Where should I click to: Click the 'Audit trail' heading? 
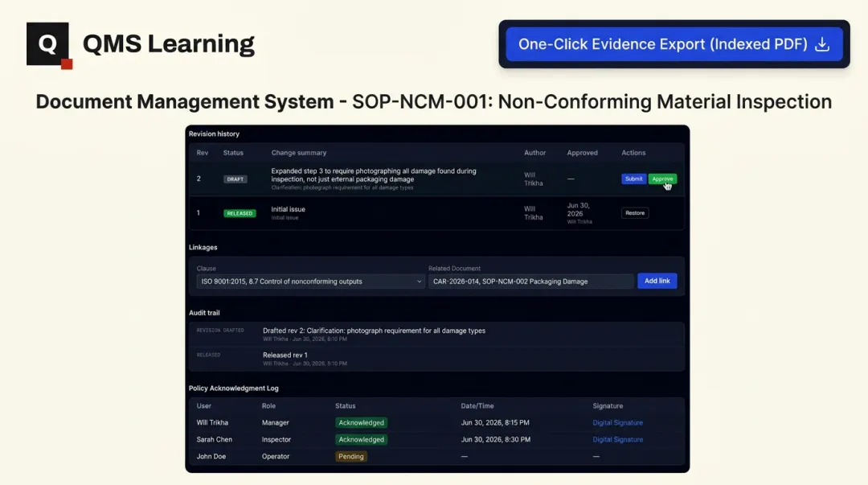204,313
